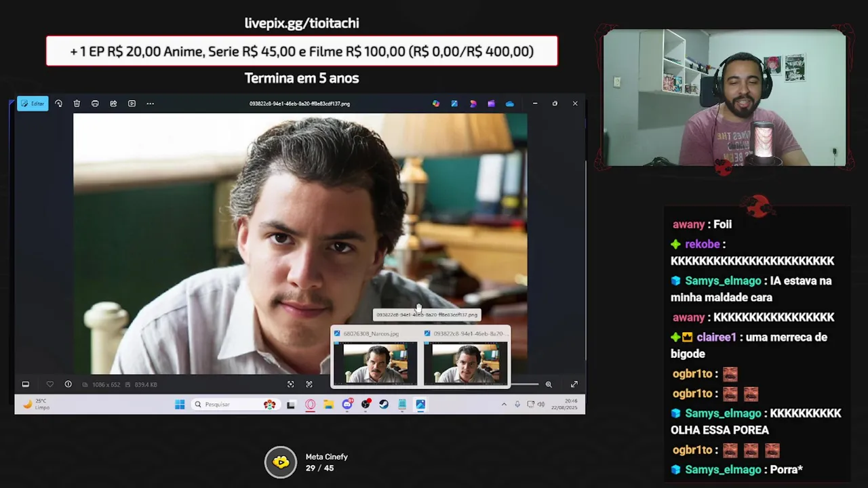
Task: Rotate the image in Photos
Action: click(x=58, y=104)
